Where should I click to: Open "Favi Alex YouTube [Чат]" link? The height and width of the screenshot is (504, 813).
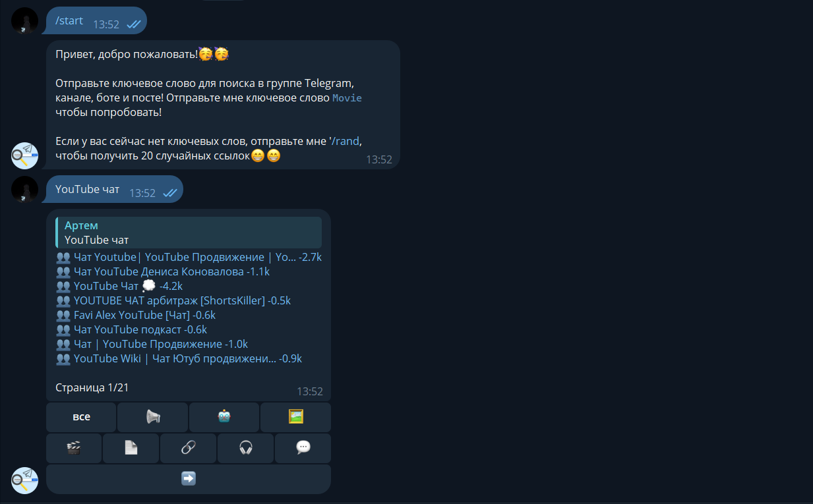(x=144, y=315)
